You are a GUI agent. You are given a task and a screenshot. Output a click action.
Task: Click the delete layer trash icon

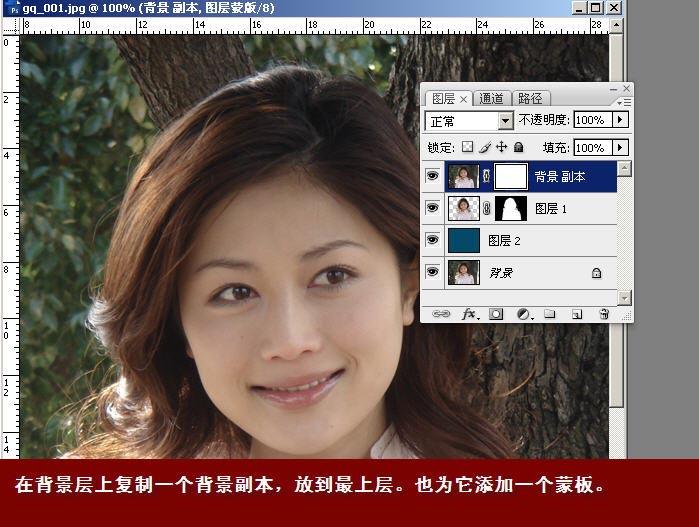pyautogui.click(x=603, y=314)
